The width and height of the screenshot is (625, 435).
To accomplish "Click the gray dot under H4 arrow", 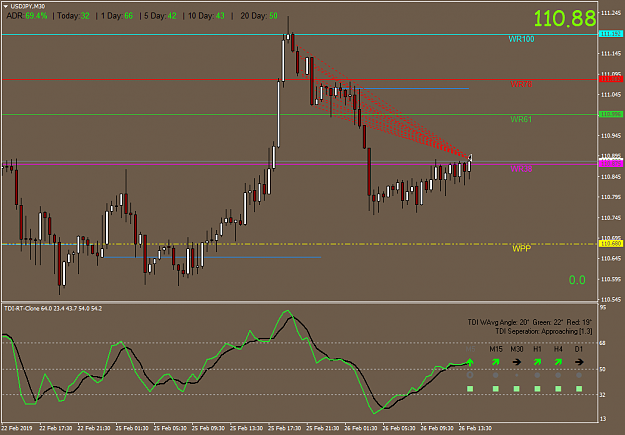I will [x=558, y=375].
